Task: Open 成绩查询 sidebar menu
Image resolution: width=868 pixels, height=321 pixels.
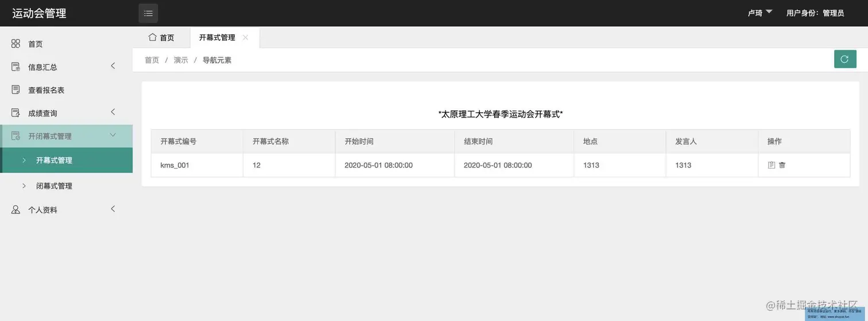Action: (66, 113)
